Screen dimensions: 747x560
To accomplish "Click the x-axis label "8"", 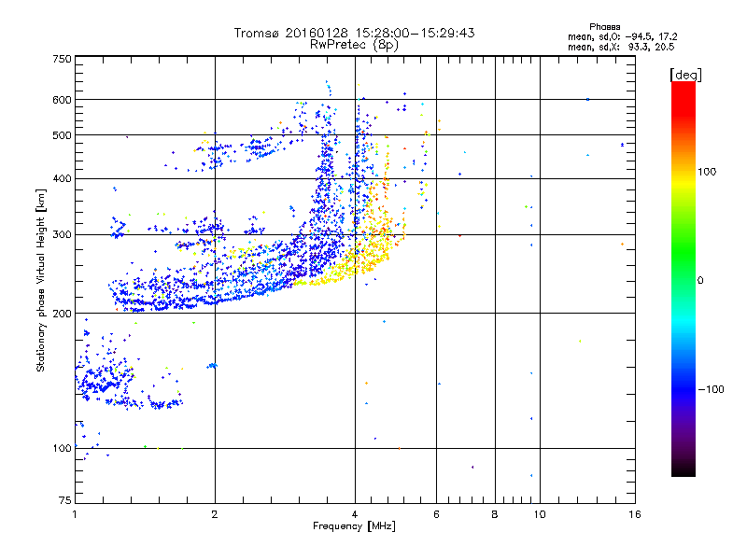I will 495,514.
